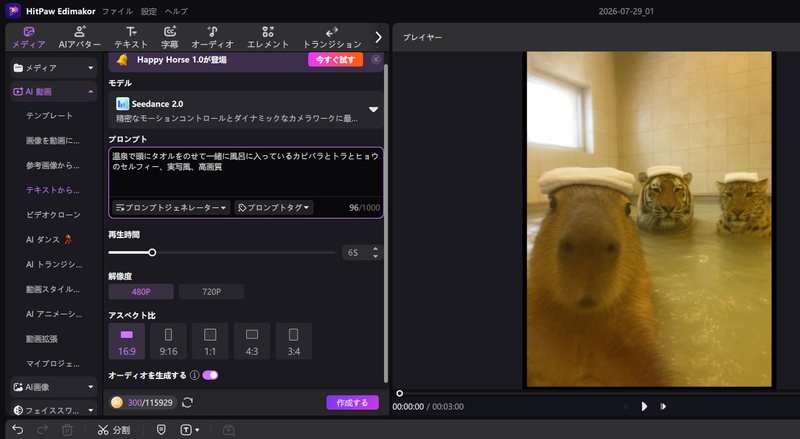The image size is (800, 439).
Task: Choose the 1:1 aspect ratio
Action: tap(210, 341)
